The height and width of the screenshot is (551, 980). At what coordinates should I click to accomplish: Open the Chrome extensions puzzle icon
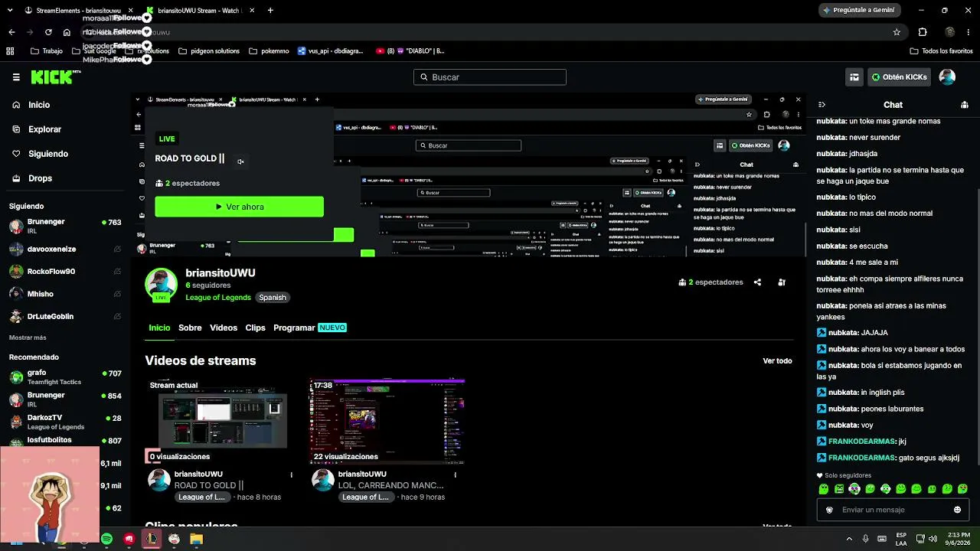tap(923, 32)
